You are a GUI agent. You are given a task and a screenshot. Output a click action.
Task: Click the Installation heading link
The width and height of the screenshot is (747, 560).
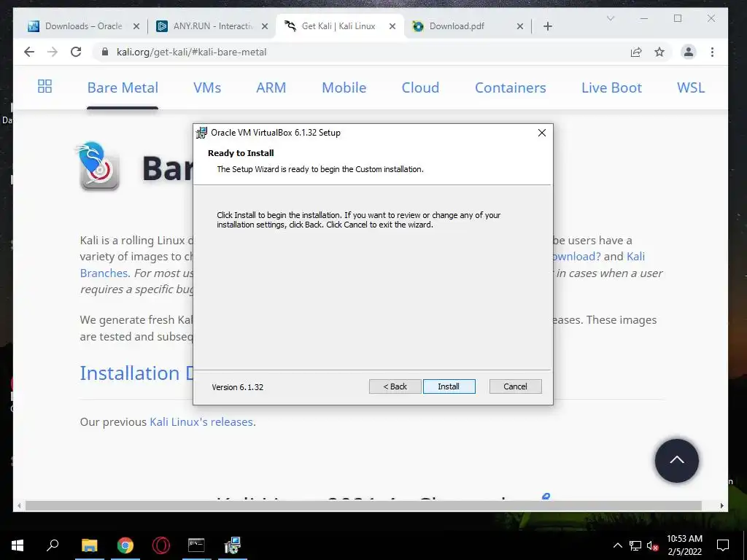coord(136,373)
